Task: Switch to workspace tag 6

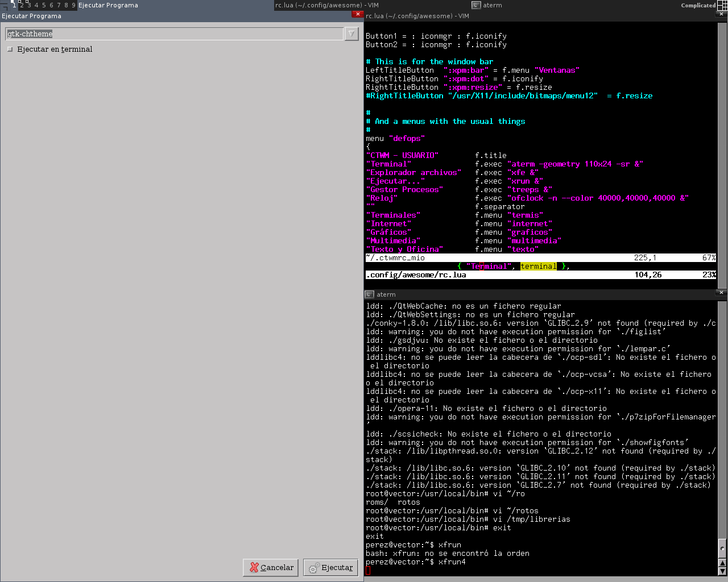Action: [51, 5]
